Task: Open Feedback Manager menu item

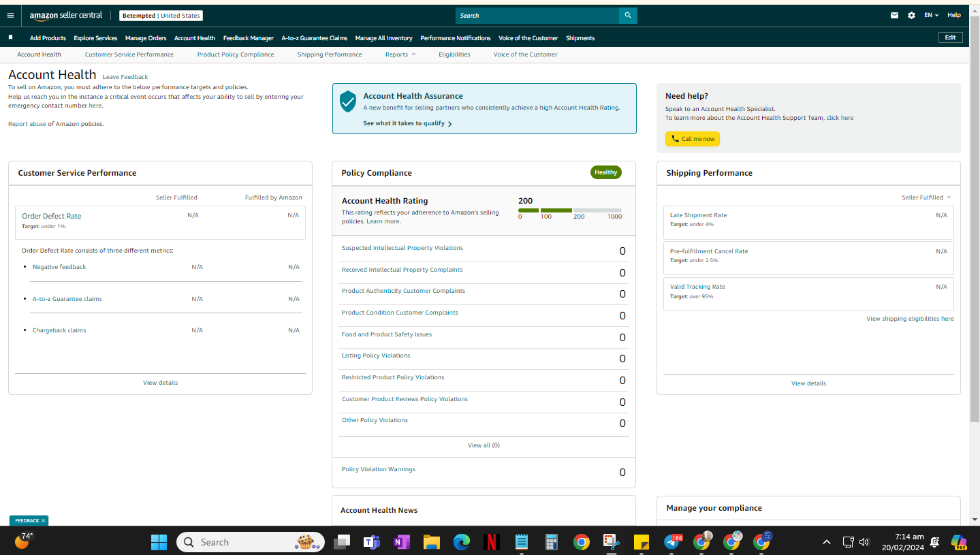Action: (248, 38)
